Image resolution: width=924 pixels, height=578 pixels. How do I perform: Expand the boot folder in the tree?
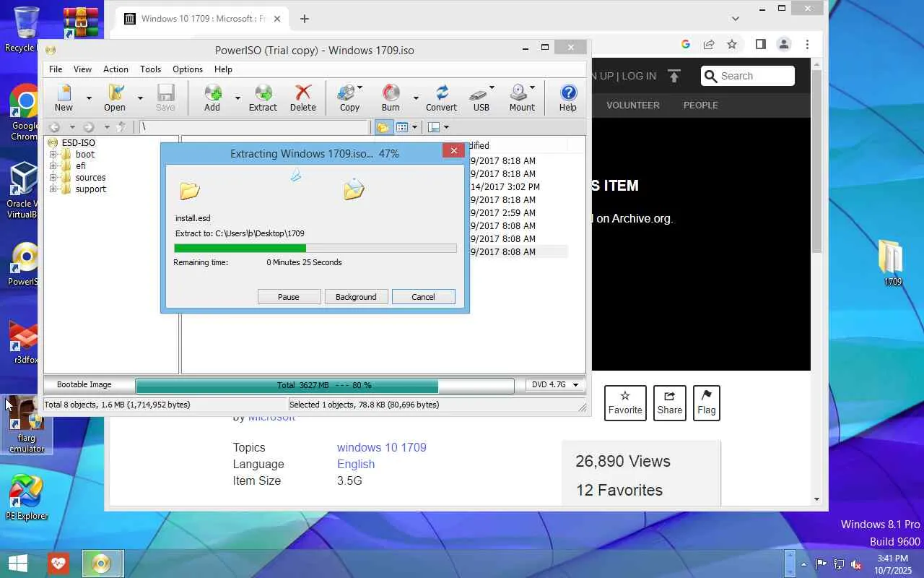pos(53,155)
